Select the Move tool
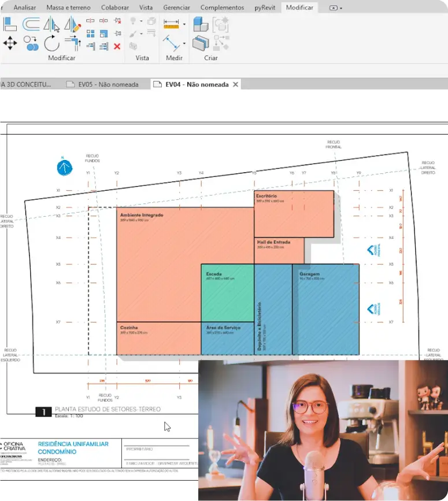Viewport: 448px width, 501px height. click(x=10, y=43)
